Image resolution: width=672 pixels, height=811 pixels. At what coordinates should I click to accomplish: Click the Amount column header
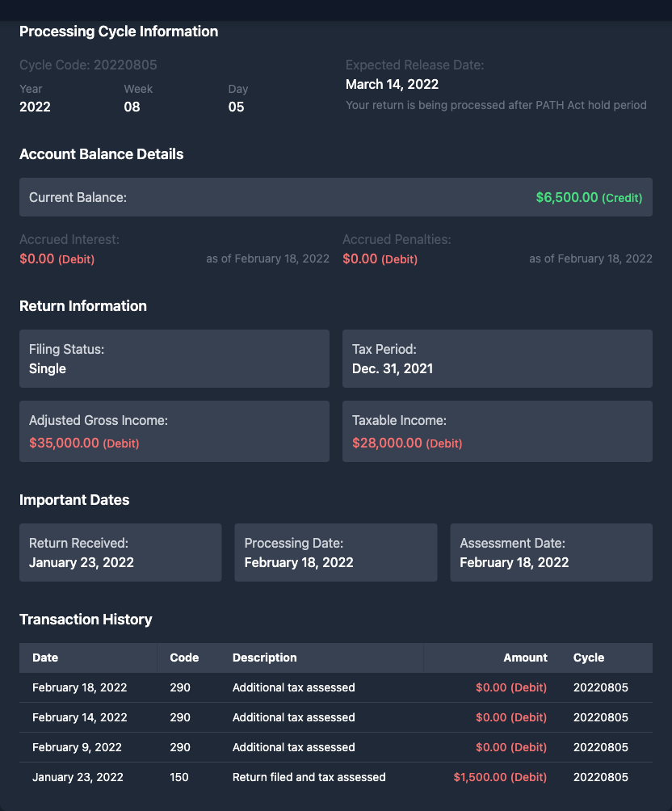(525, 658)
